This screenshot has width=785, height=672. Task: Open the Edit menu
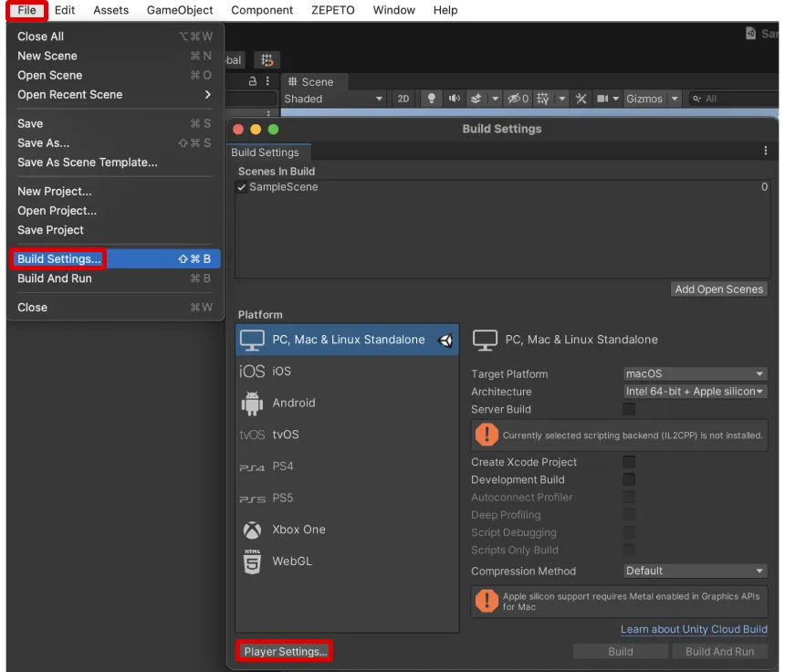point(65,10)
